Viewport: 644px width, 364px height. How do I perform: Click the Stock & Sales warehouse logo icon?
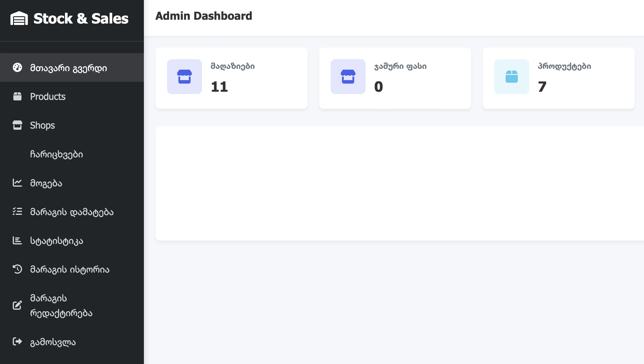point(19,18)
